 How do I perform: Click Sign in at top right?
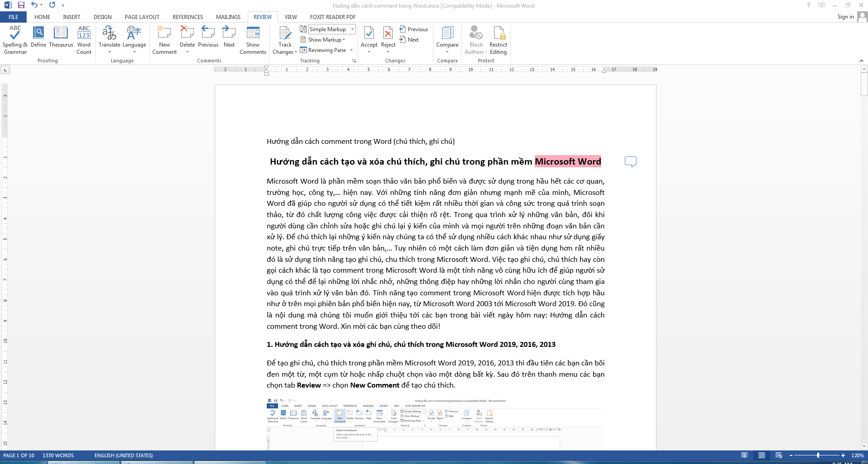tap(845, 17)
